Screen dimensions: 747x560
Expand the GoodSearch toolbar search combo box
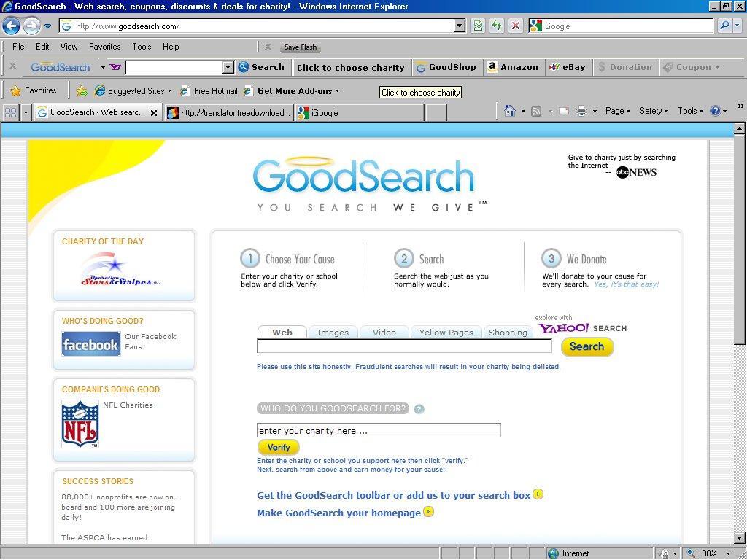pos(228,67)
